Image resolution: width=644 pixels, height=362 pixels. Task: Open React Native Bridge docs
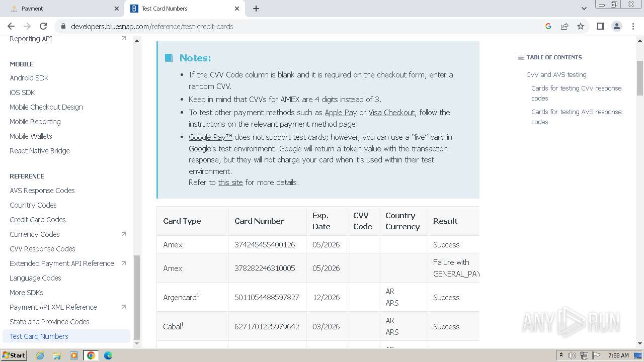40,151
